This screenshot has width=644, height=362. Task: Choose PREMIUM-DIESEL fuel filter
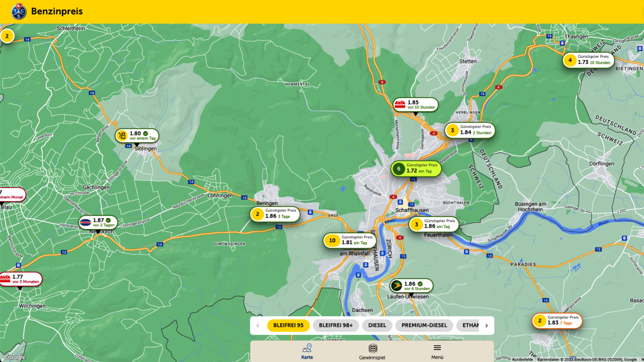(424, 325)
